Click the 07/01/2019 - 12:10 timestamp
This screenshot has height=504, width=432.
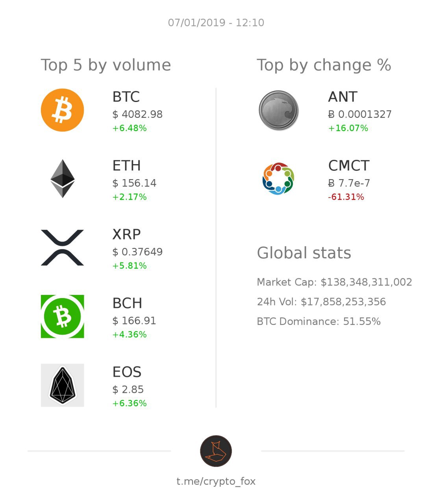pos(216,23)
